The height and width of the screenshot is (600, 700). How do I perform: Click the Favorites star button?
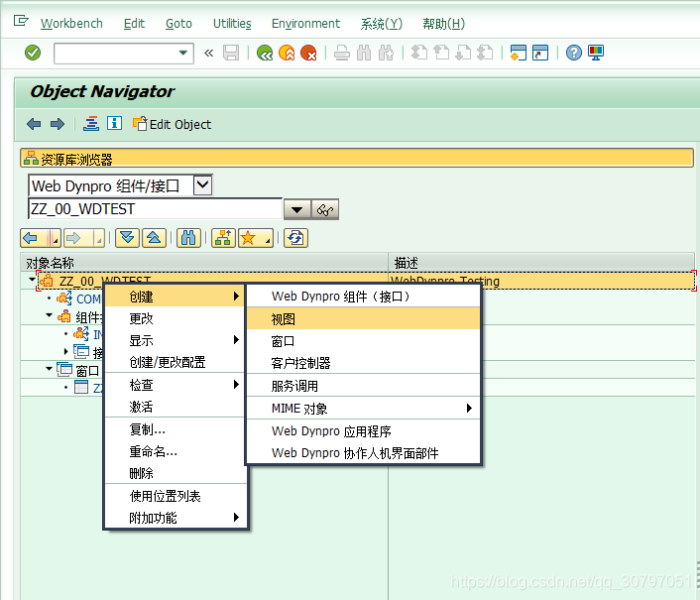click(x=256, y=238)
